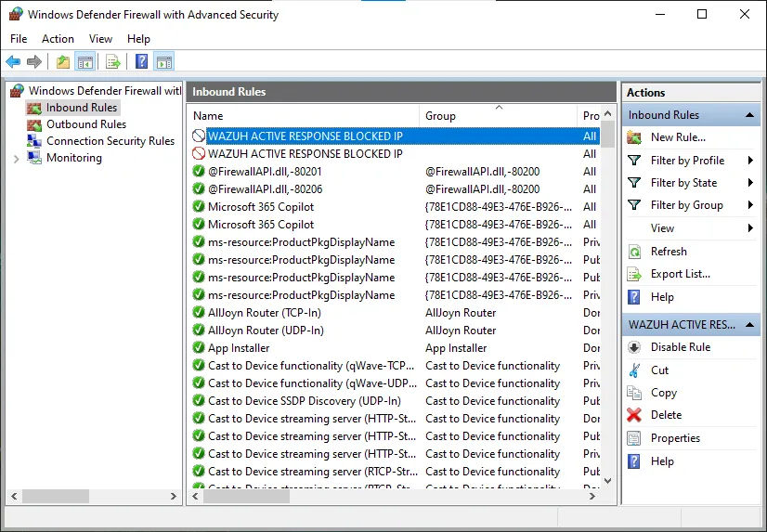Select Cast to Device SSDP Discovery (UDP-In) rule

click(x=305, y=401)
